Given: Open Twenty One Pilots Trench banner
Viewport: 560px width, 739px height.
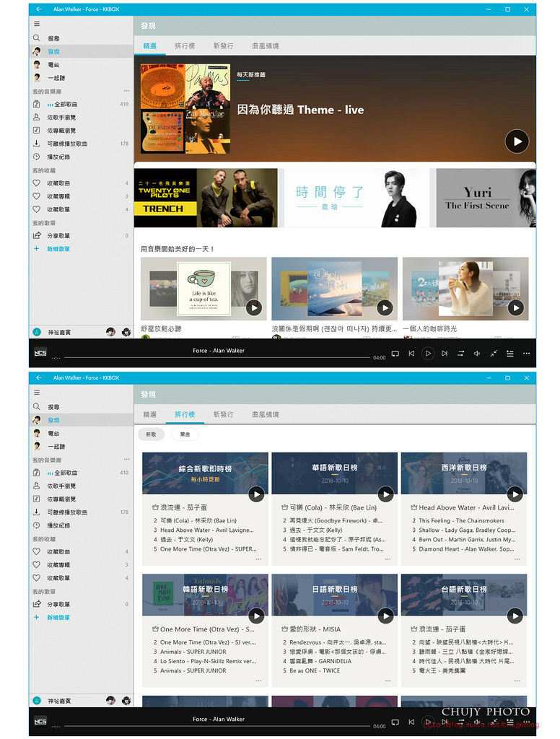Looking at the screenshot, I should (206, 198).
